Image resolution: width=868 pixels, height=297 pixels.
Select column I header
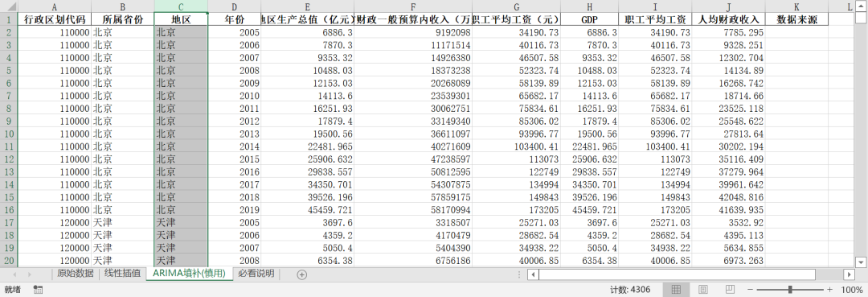click(x=656, y=6)
